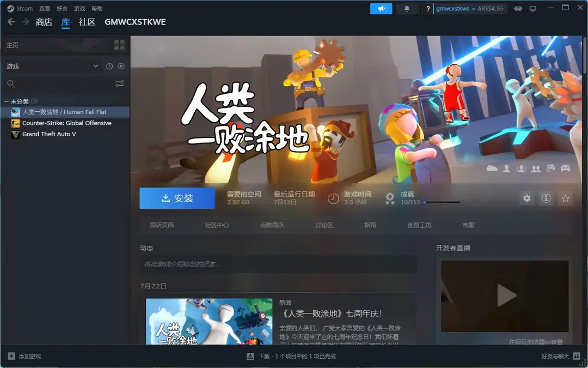The image size is (588, 368).
Task: Toggle ready-to-play filter icon
Action: [x=121, y=66]
